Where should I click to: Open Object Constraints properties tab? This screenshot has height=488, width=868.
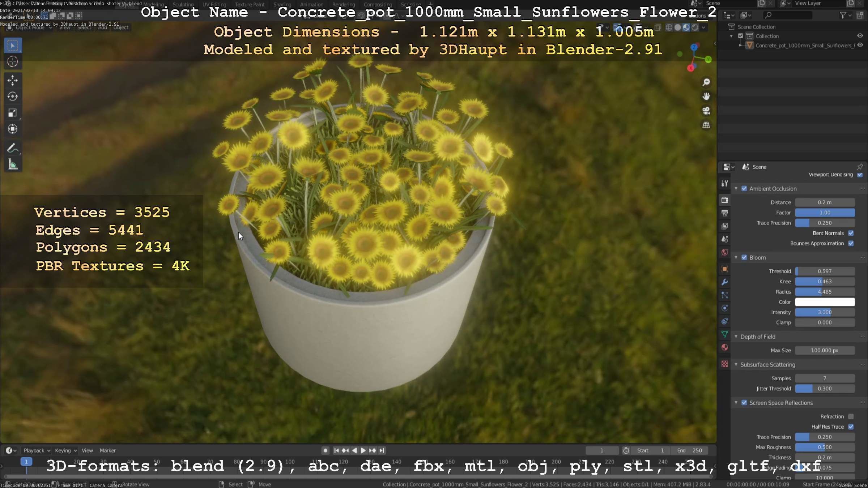(x=724, y=321)
